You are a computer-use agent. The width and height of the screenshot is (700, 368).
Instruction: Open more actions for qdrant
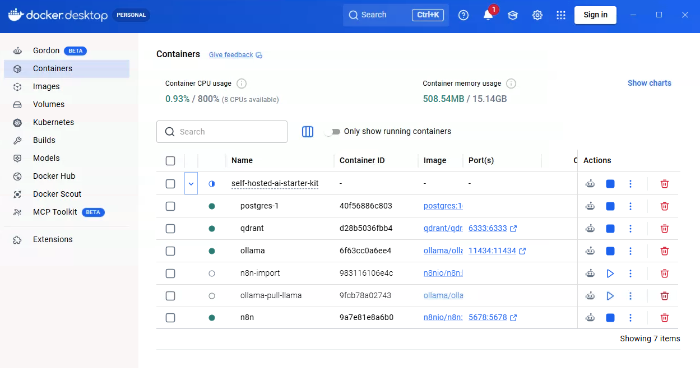[x=630, y=228]
